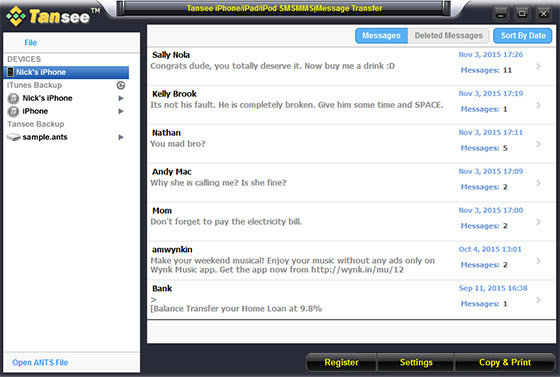Screen dimensions: 560x377
Task: Select the Kelly Brook contact name
Action: (x=174, y=94)
